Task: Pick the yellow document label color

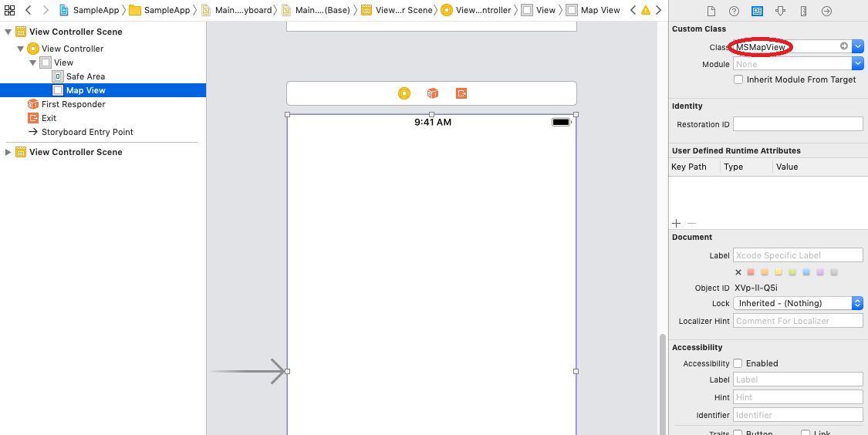Action: [778, 271]
